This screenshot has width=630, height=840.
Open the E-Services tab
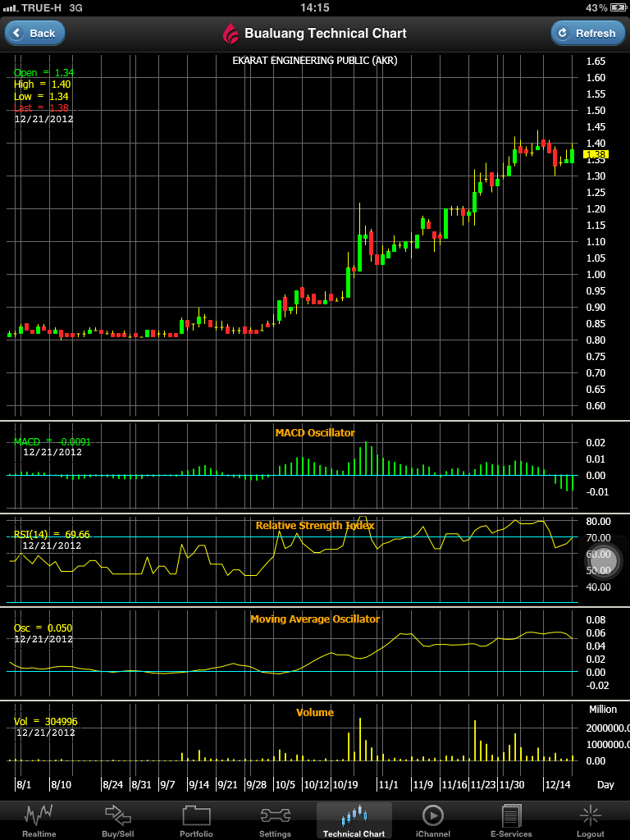point(512,820)
